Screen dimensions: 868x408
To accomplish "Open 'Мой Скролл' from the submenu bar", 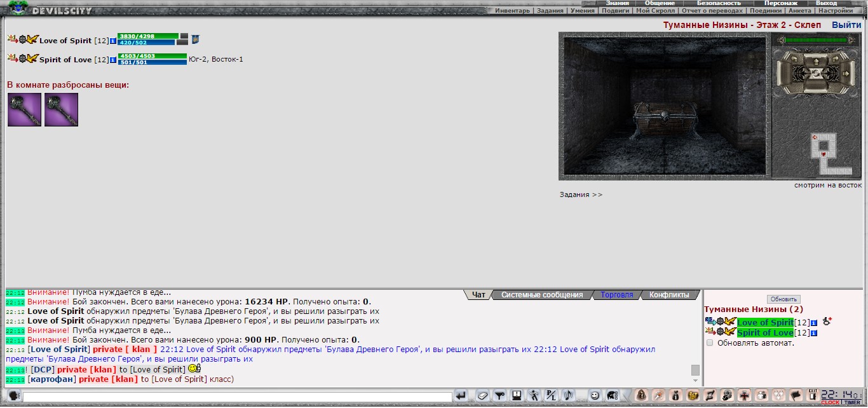I will (654, 11).
